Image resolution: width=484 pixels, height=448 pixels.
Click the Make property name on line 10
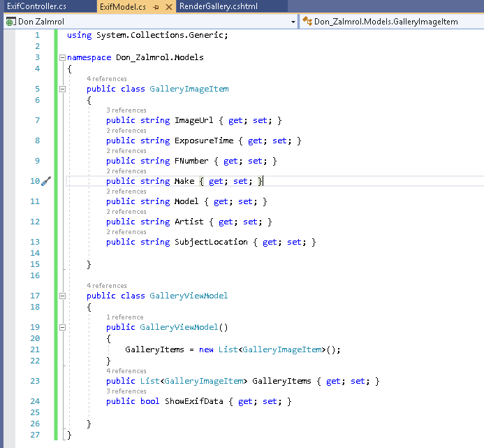pyautogui.click(x=184, y=181)
